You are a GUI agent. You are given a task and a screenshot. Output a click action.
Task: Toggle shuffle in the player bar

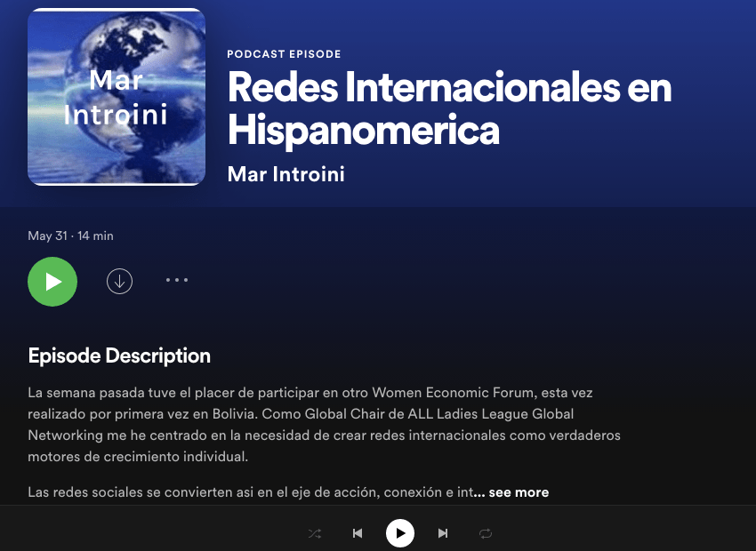click(x=315, y=533)
